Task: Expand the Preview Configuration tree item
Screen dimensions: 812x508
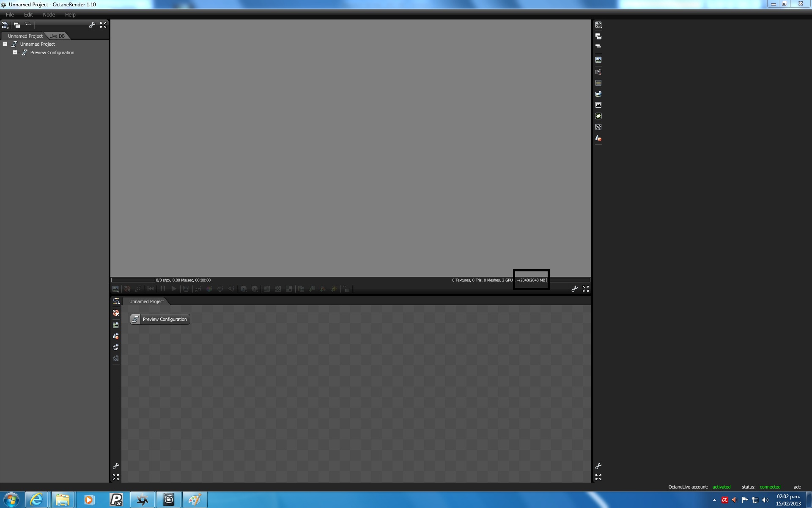Action: point(15,52)
